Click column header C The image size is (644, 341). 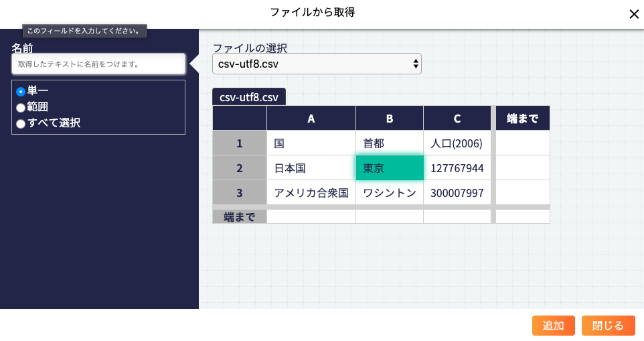(x=457, y=119)
